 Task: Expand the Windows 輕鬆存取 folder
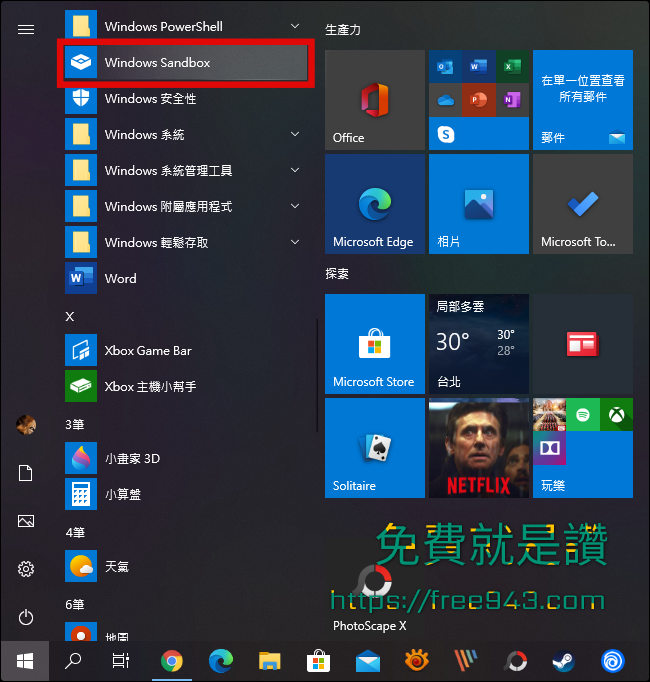pos(186,242)
